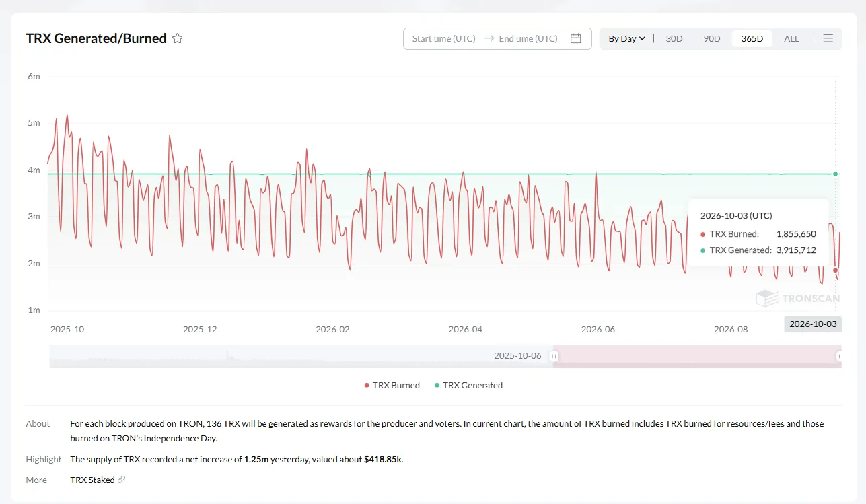The height and width of the screenshot is (504, 866).
Task: Open the chart hamburger menu icon
Action: (828, 38)
